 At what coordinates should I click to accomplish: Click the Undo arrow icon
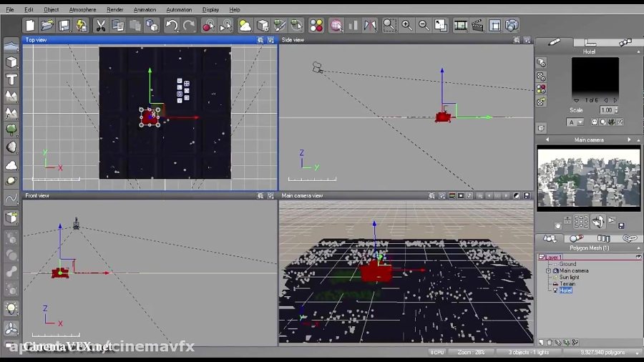(172, 26)
